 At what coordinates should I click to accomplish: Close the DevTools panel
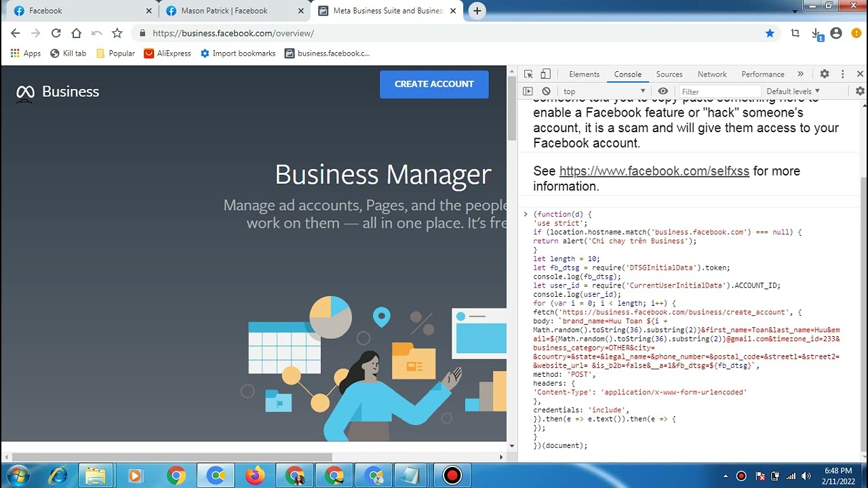[860, 74]
